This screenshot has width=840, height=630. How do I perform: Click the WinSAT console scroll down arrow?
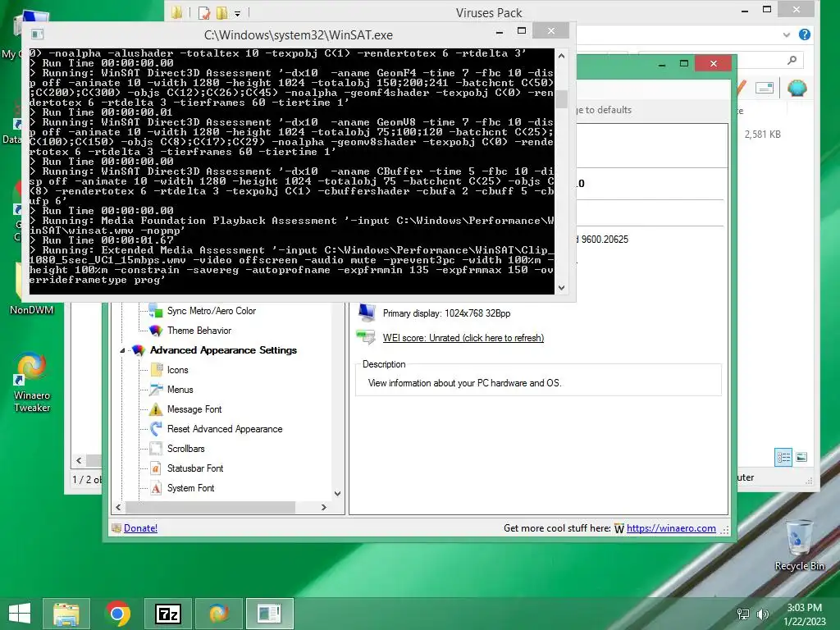[561, 288]
